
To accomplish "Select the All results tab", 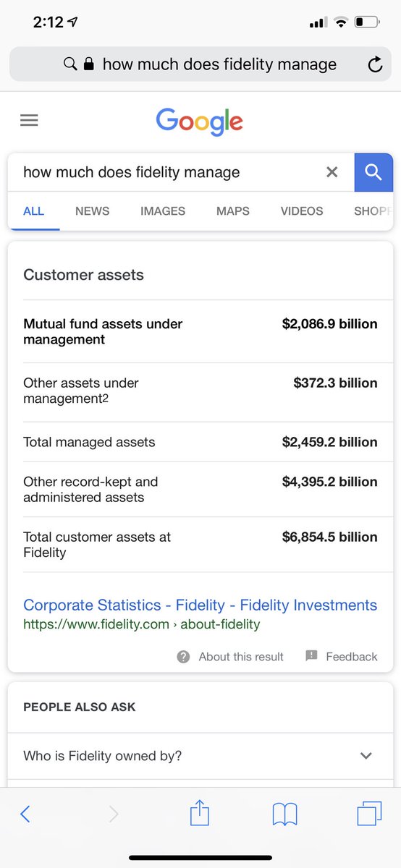I will coord(34,211).
